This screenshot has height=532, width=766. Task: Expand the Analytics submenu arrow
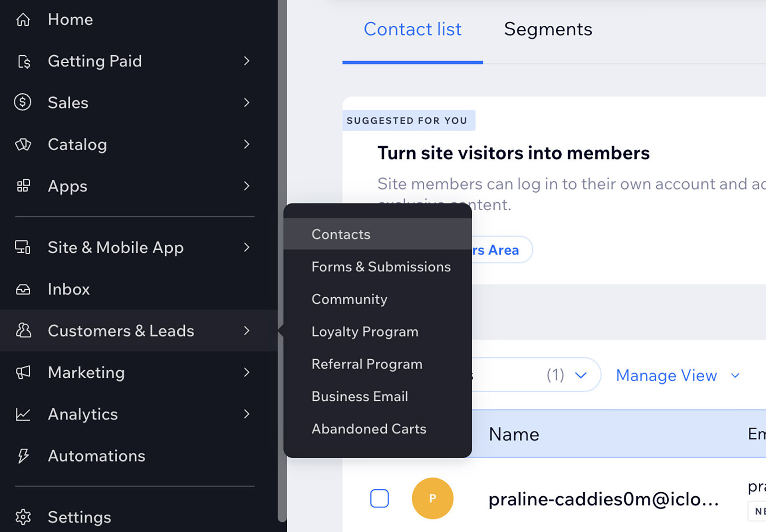click(x=247, y=414)
